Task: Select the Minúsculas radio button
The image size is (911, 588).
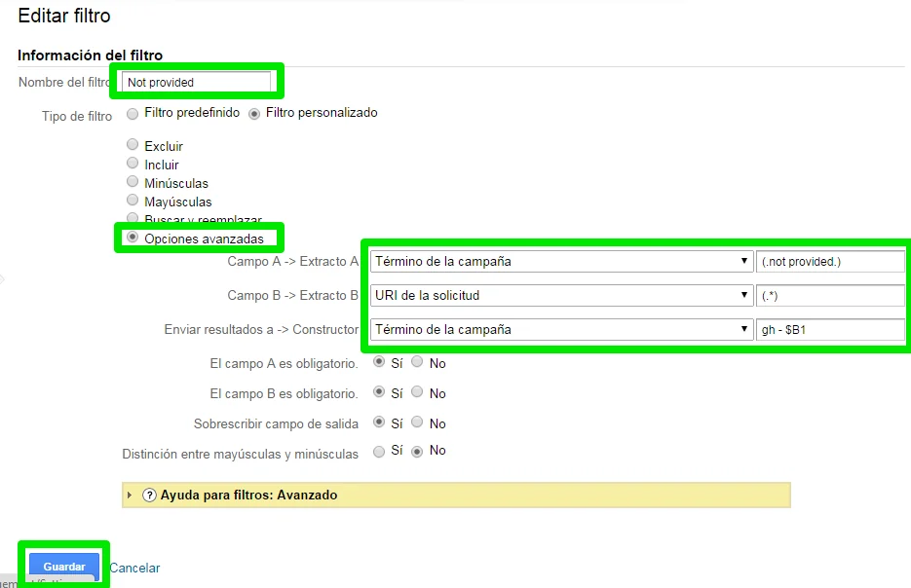Action: [x=133, y=182]
